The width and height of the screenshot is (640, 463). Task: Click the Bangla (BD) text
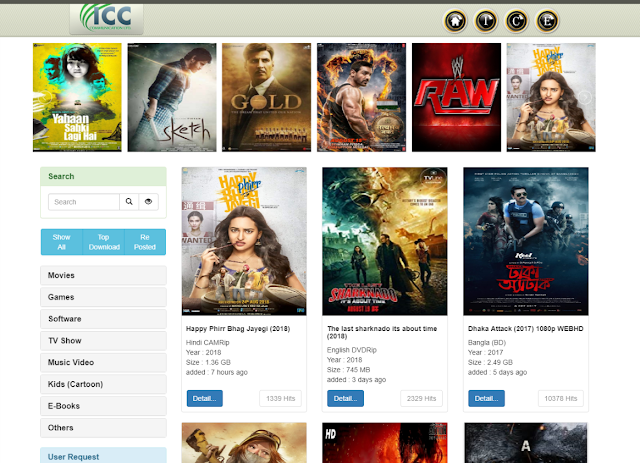(x=487, y=343)
